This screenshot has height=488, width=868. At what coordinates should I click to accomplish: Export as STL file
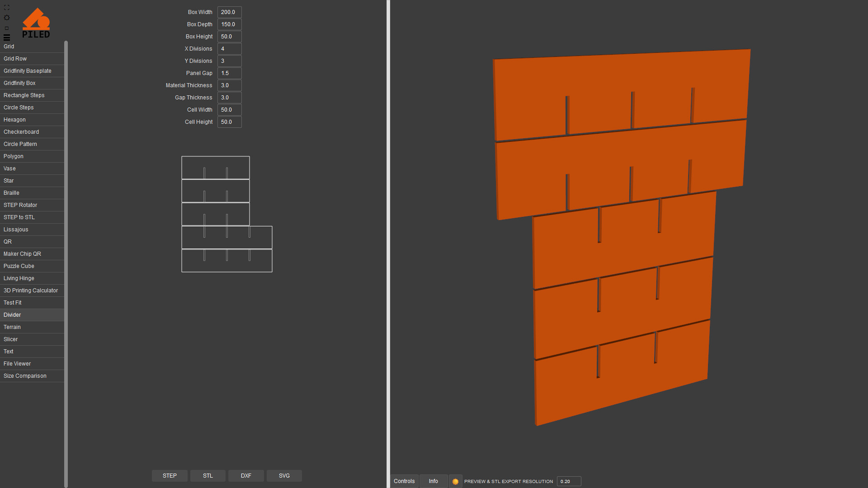pyautogui.click(x=208, y=476)
